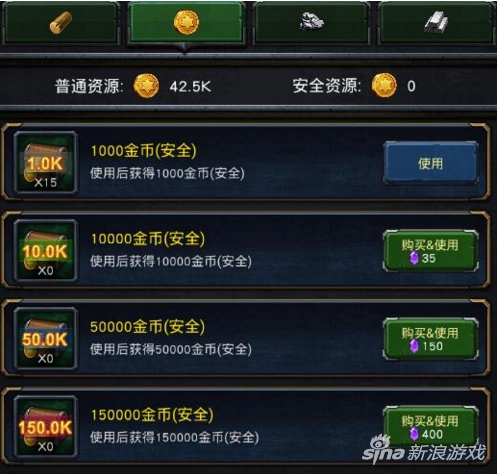
Task: Click the 使用后获得10000金币(安全) description
Action: [171, 262]
